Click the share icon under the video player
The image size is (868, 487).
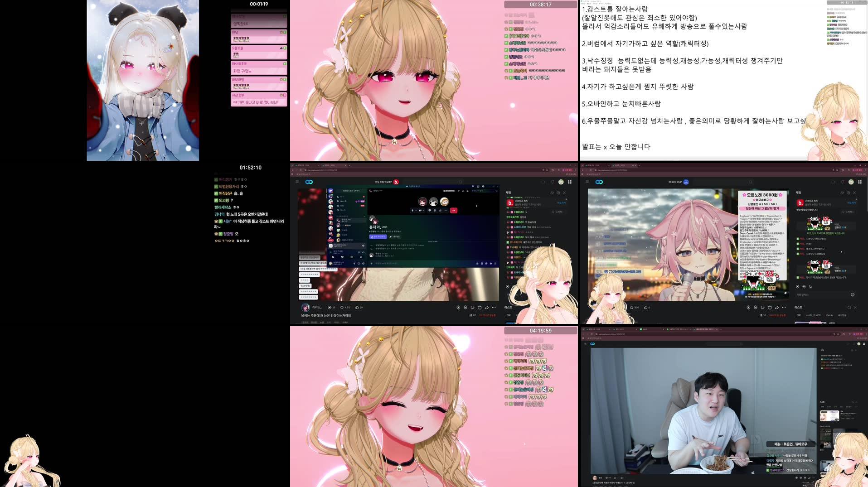point(486,308)
